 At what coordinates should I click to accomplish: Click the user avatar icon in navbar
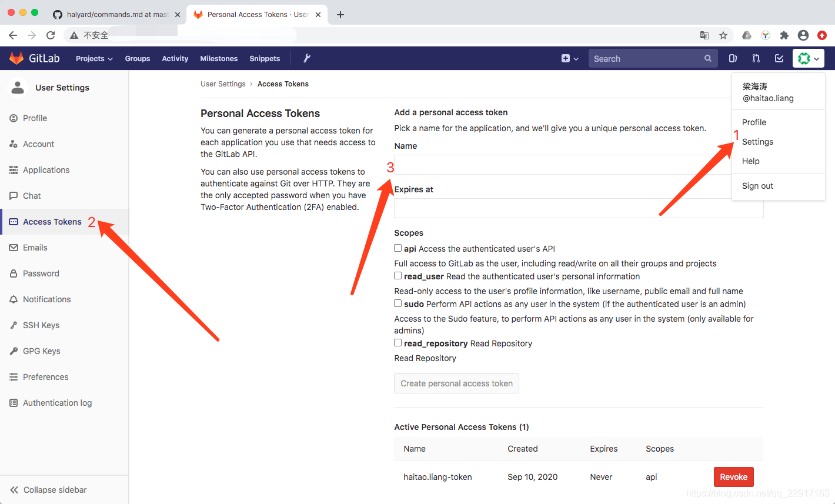(804, 58)
